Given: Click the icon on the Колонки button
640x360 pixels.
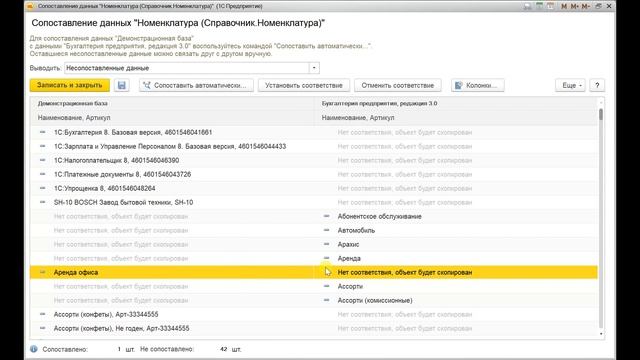Looking at the screenshot, I should click(459, 85).
